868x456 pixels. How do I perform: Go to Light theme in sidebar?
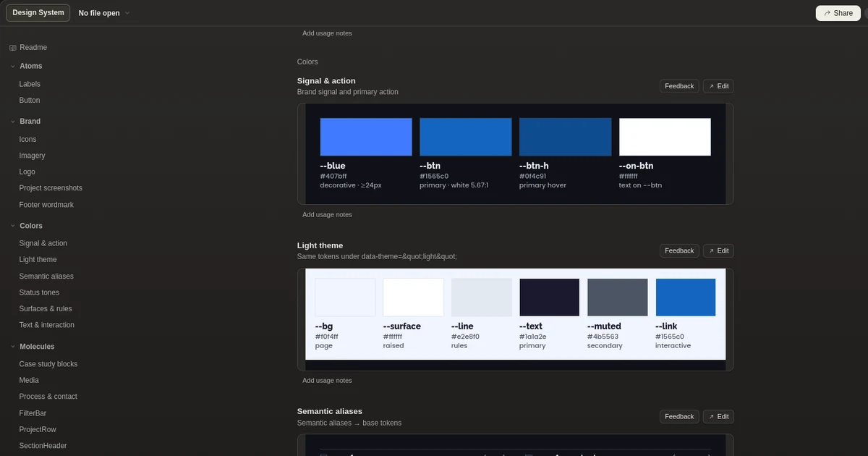pyautogui.click(x=38, y=260)
